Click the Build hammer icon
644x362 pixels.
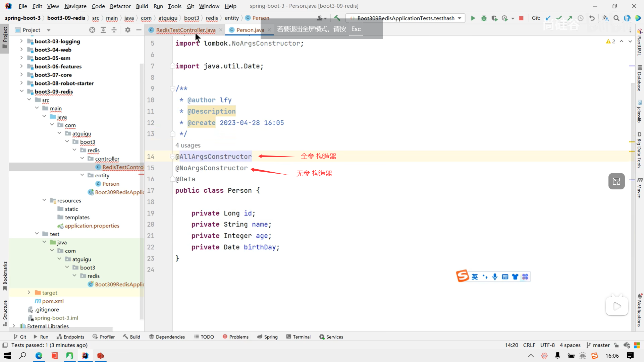click(337, 18)
